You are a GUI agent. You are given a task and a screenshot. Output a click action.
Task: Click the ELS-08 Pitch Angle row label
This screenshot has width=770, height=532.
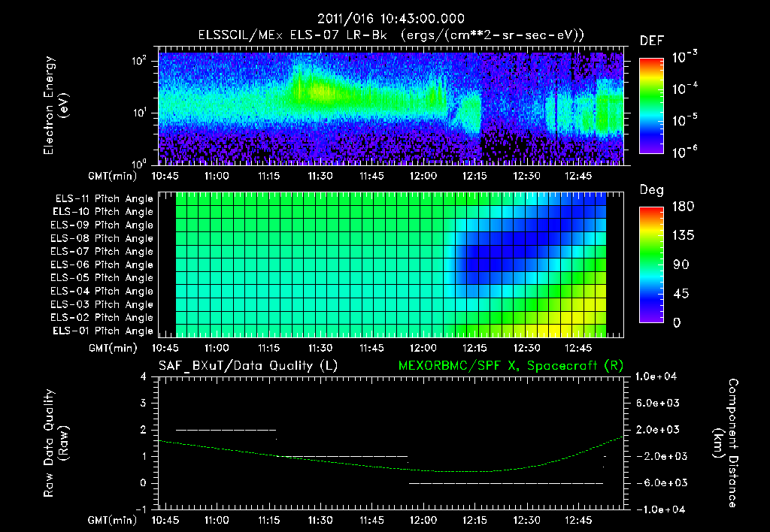tap(102, 238)
